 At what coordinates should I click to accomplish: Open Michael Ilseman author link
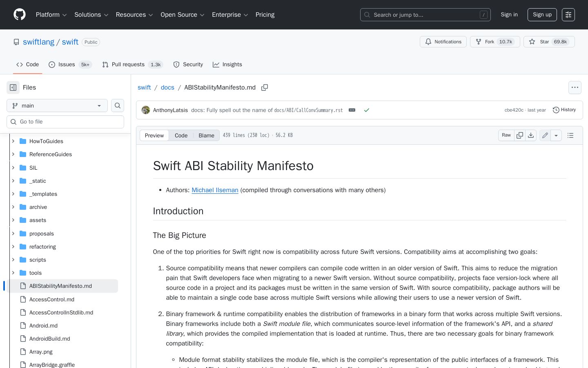coord(215,190)
